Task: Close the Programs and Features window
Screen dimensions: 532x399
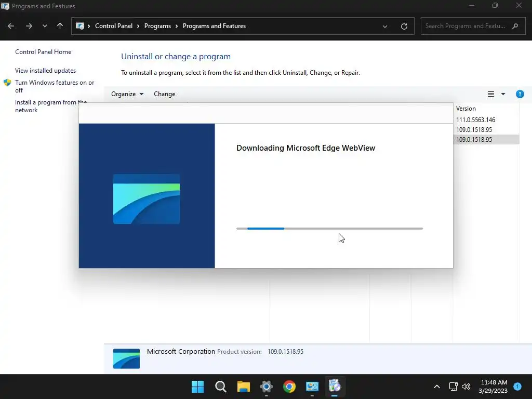Action: 519,5
